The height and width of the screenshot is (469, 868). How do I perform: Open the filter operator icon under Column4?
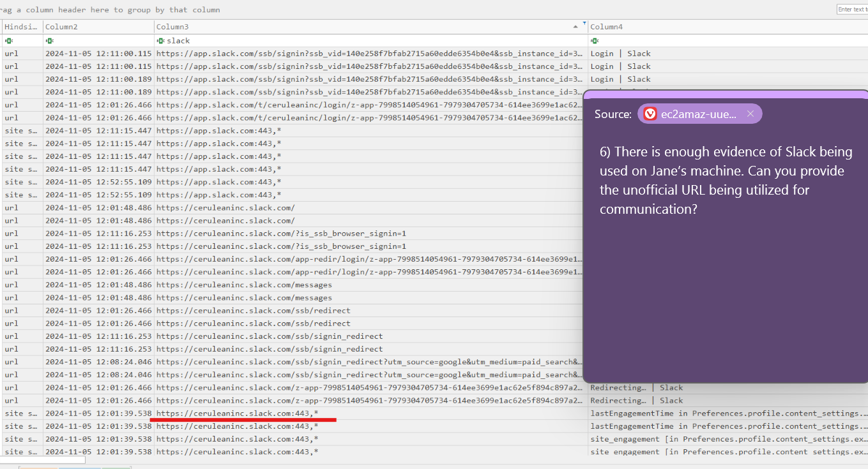click(593, 41)
